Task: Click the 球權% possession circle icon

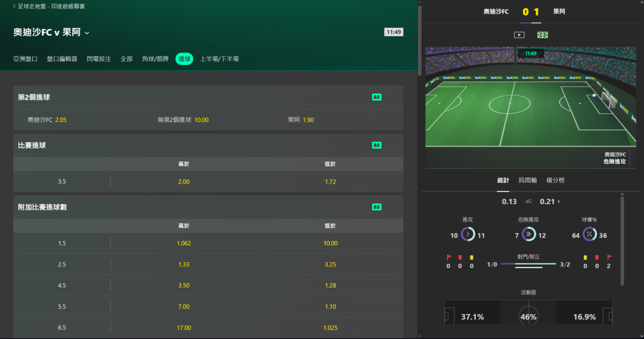Action: click(590, 234)
